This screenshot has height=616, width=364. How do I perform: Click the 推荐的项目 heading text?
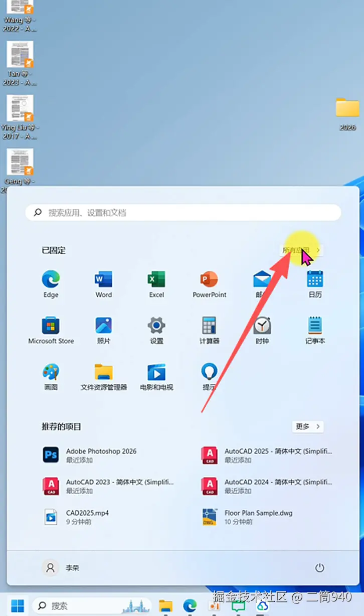click(x=61, y=426)
